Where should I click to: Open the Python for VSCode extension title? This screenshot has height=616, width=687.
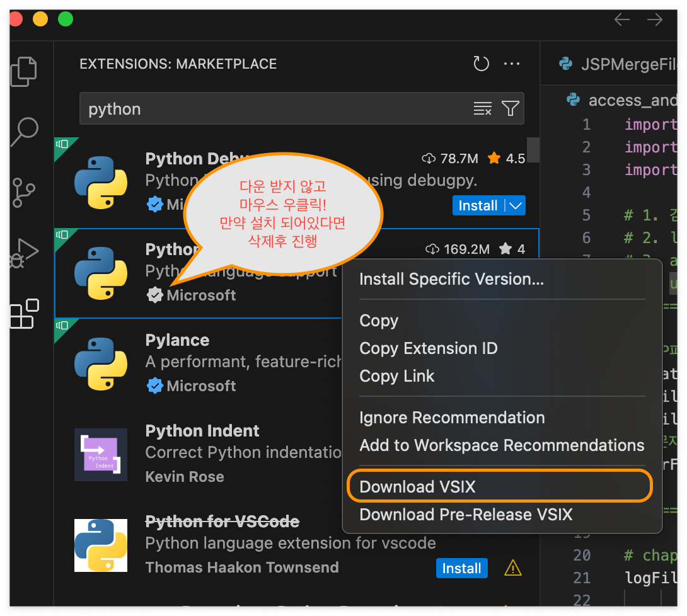(222, 522)
